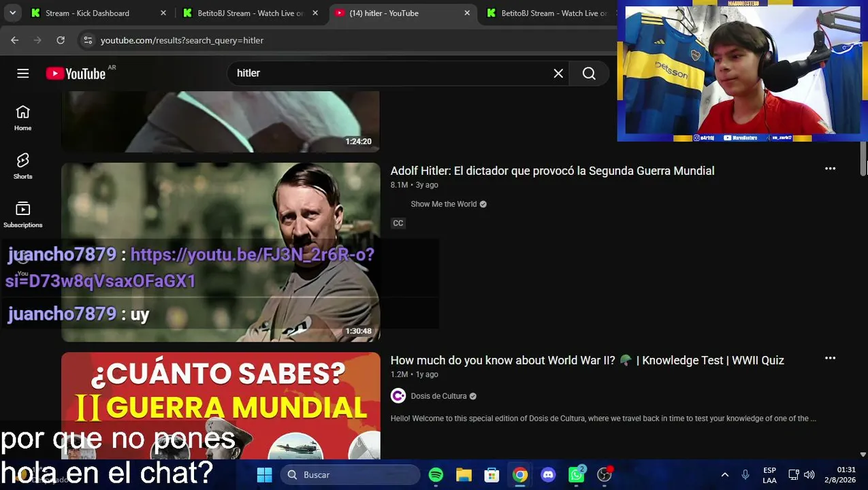The width and height of the screenshot is (868, 490).
Task: Open more actions for the WWII Quiz video
Action: click(830, 358)
